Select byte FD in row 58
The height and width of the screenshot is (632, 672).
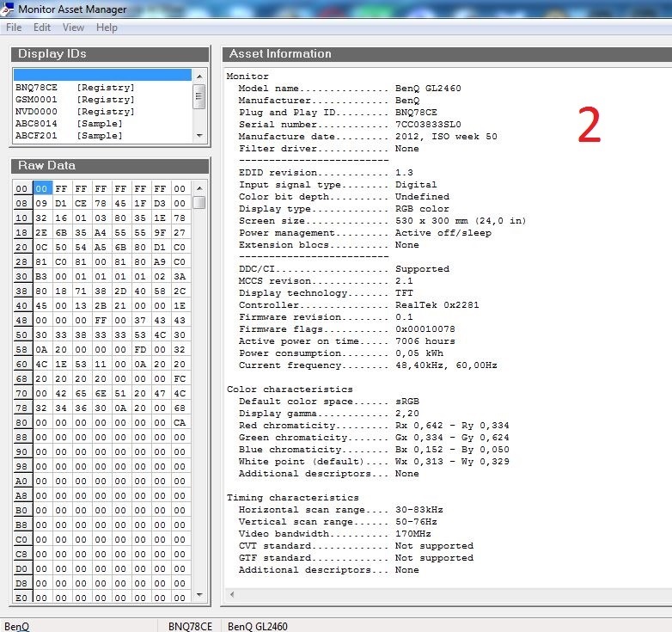point(140,349)
